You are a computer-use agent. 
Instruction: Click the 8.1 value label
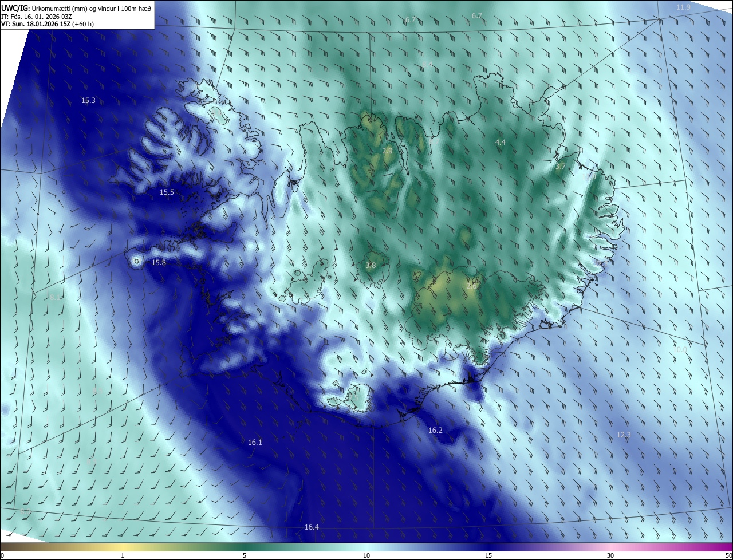(54, 298)
